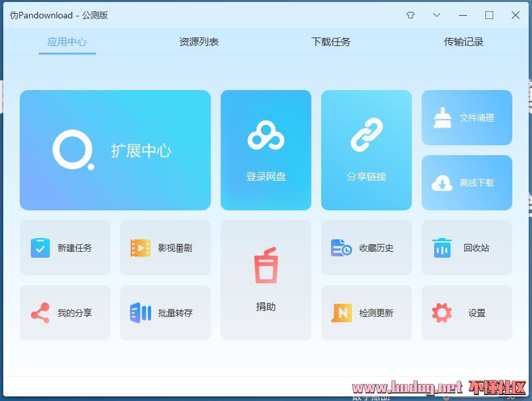Viewport: 532px width, 401px height.
Task: Click the 新建任务 text
Action: click(75, 248)
